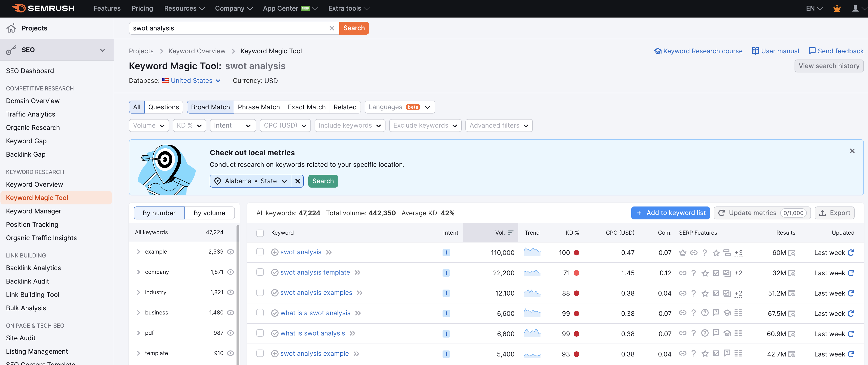Open SERP snapshot for 32M results

click(x=792, y=273)
